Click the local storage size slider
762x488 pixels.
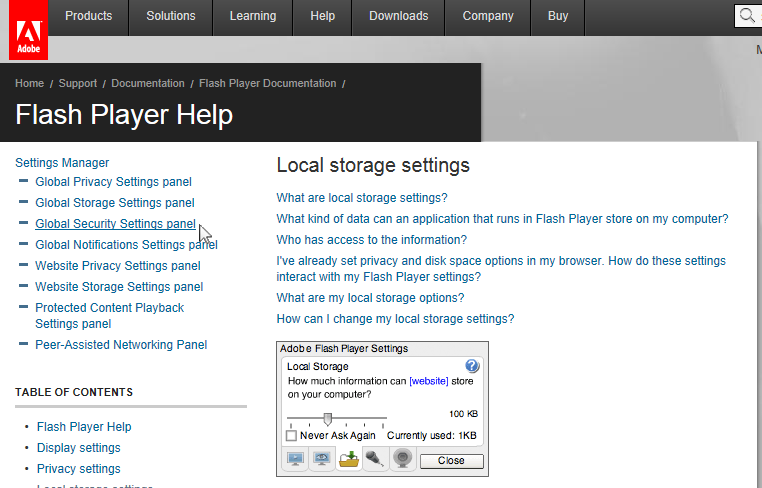[x=327, y=418]
